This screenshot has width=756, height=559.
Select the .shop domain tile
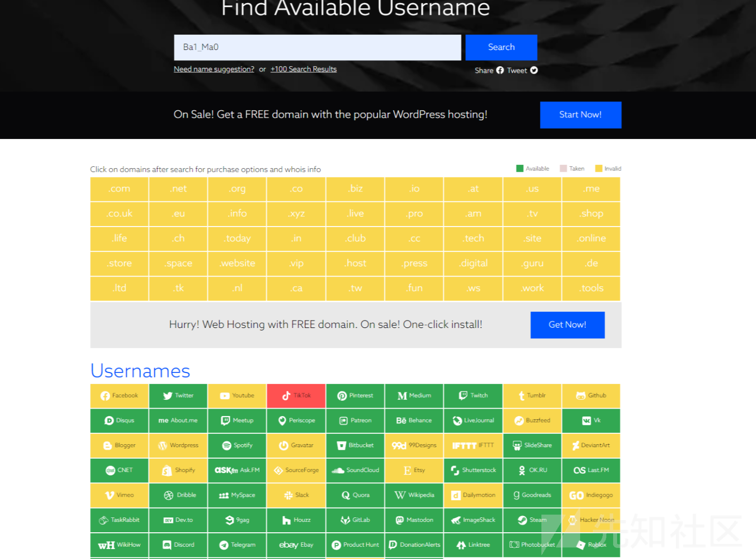pyautogui.click(x=591, y=214)
